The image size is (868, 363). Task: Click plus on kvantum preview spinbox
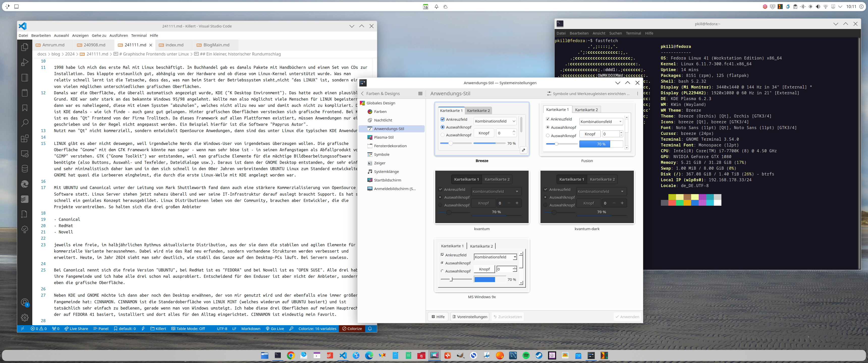coord(517,203)
